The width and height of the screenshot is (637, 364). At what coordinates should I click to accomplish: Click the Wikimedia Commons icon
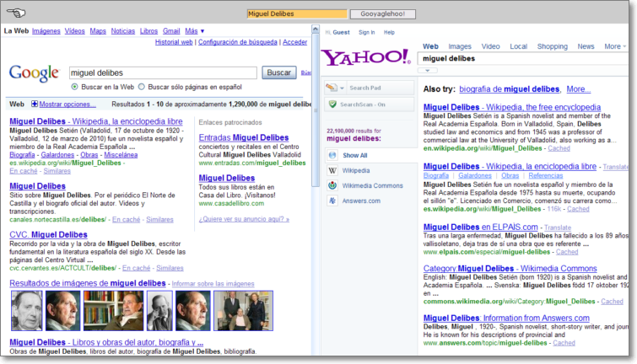pyautogui.click(x=332, y=185)
